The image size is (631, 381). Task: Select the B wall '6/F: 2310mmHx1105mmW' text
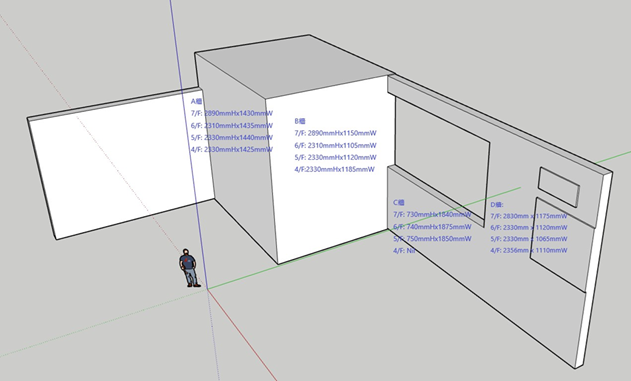point(335,145)
